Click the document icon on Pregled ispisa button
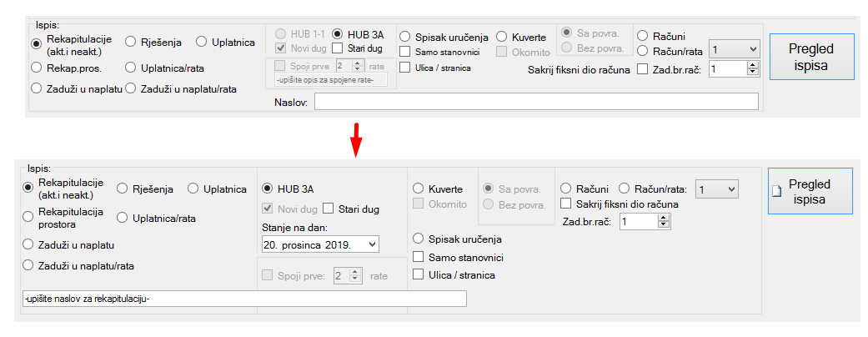This screenshot has height=337, width=868. [x=777, y=192]
